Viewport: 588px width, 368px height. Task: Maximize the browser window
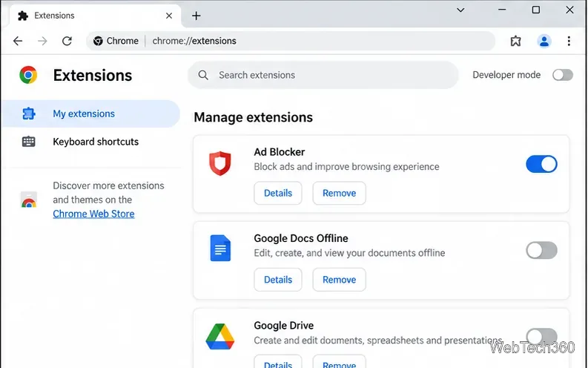point(536,10)
